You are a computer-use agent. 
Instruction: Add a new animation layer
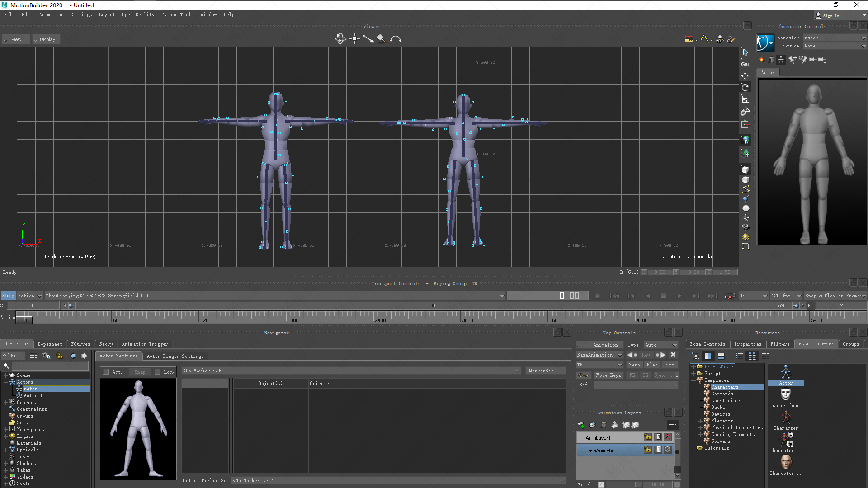coord(581,425)
